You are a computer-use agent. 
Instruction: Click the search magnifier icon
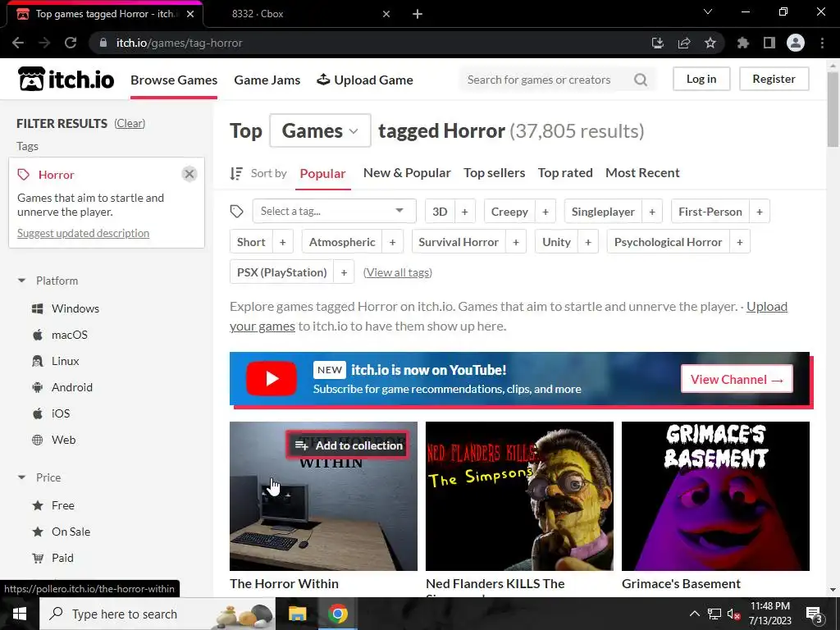coord(640,80)
